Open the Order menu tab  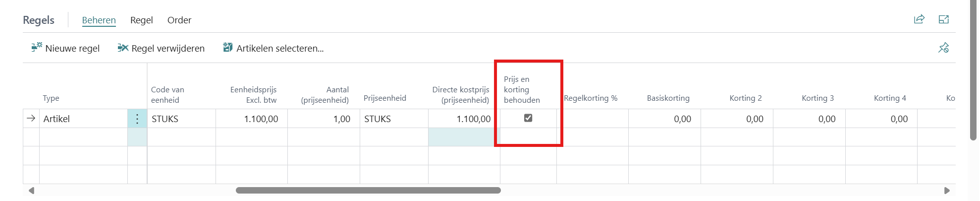pos(179,20)
